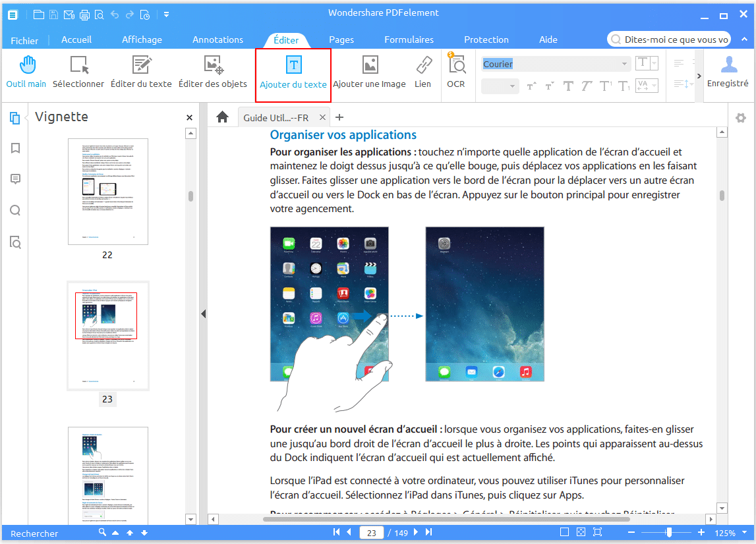Close the Guide Util...--FR document tab

[x=322, y=117]
